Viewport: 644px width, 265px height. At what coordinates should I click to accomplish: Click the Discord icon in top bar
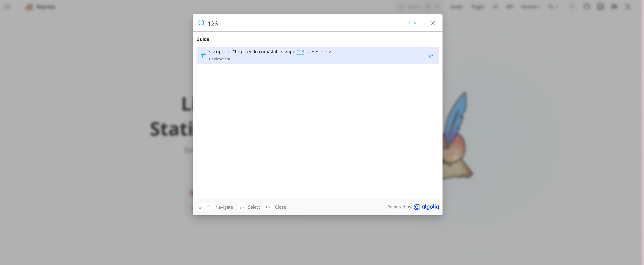pos(614,7)
